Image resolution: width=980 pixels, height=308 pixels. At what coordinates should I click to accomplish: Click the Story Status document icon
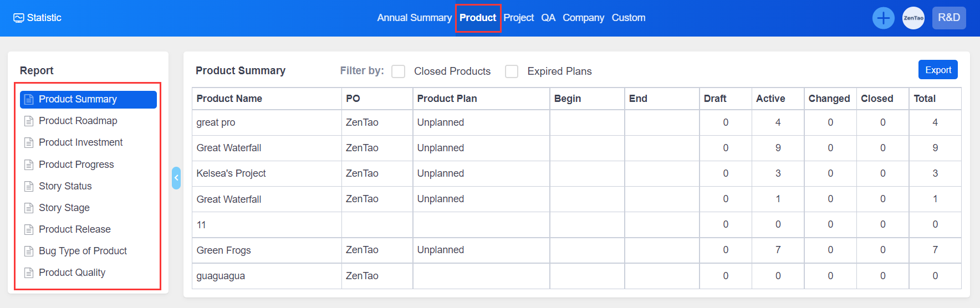[29, 186]
